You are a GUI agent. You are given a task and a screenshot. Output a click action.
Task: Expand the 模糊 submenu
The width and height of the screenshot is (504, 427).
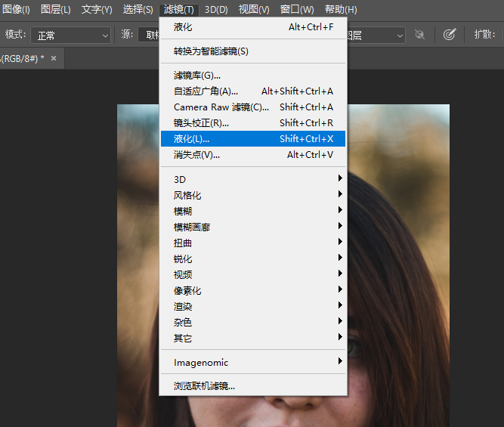253,211
